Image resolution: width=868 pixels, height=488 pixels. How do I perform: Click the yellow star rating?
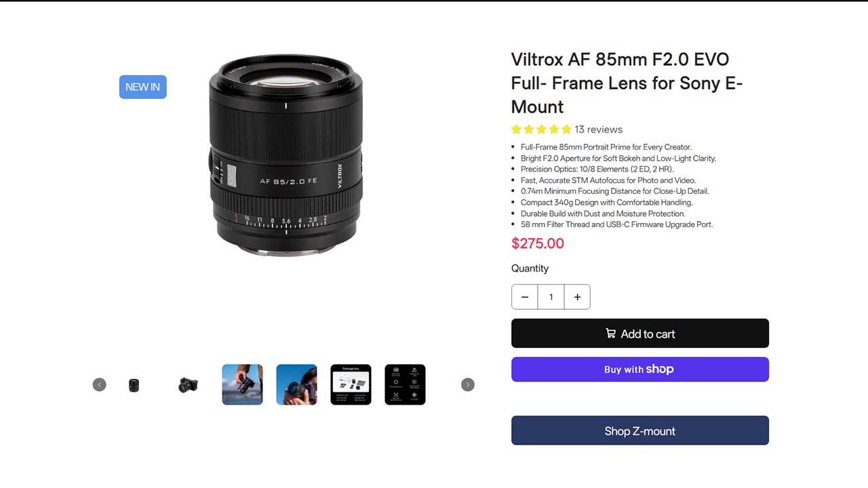coord(541,129)
